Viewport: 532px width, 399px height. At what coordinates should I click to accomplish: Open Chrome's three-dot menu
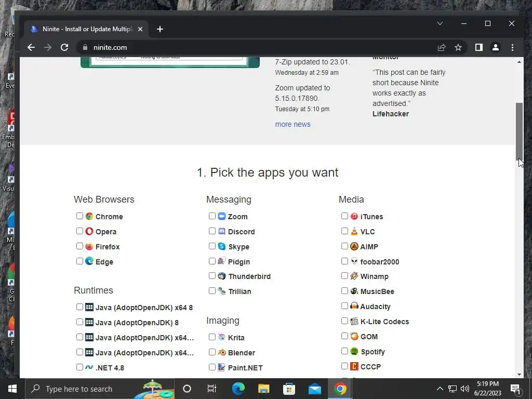click(x=512, y=47)
